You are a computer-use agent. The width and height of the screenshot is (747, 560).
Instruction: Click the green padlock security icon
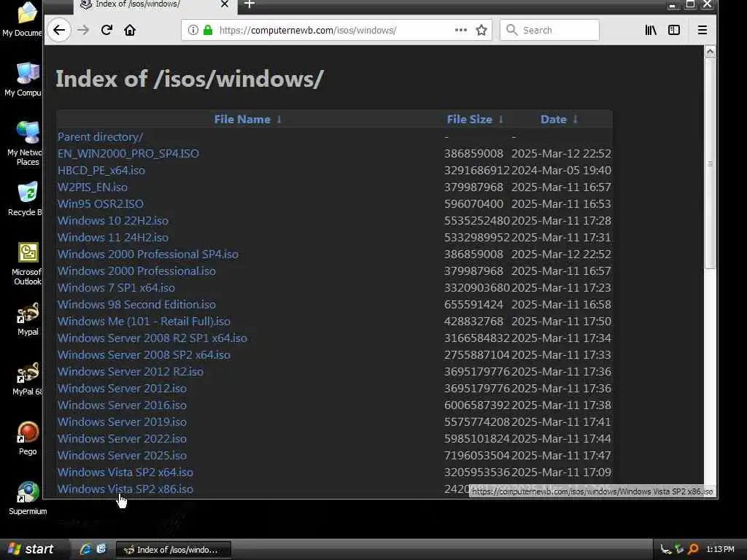point(208,30)
